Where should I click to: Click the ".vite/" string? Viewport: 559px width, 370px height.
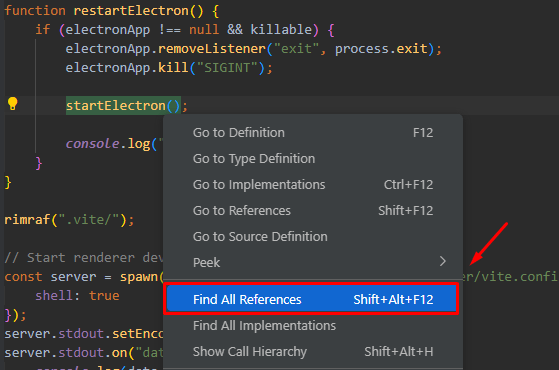(89, 220)
